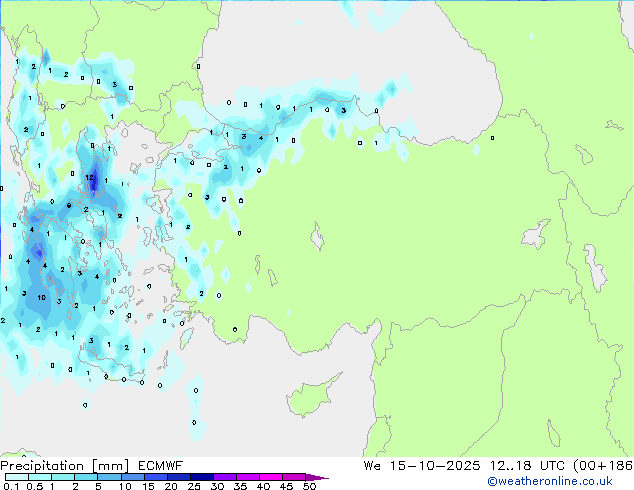634x490 pixels.
Task: Click the date '15-10-2025' text
Action: 435,466
